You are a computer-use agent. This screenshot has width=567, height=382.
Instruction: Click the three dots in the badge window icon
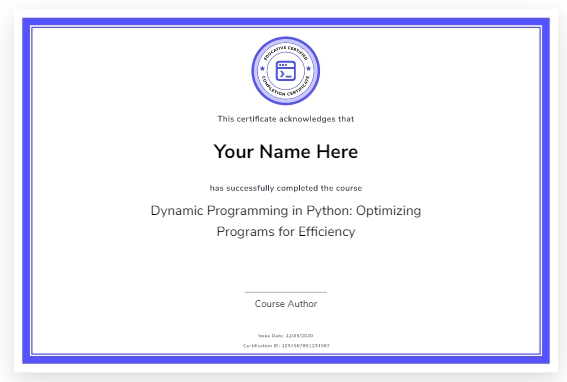coord(283,65)
